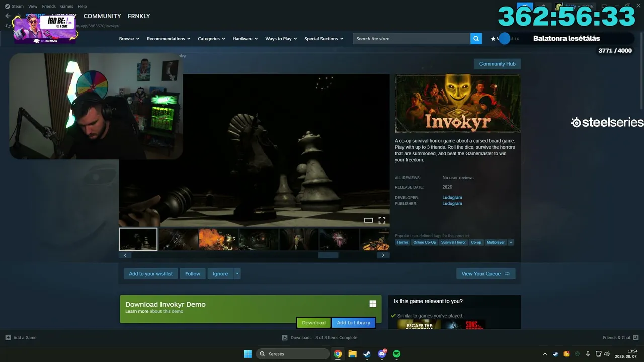Click the Steam tray icon
644x362 pixels.
pyautogui.click(x=555, y=354)
